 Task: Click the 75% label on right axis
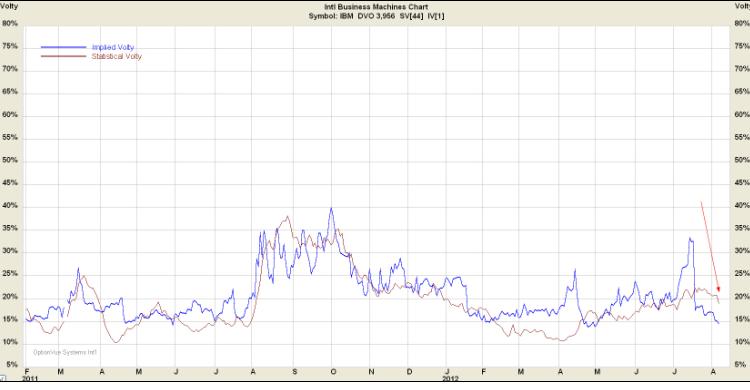point(742,46)
